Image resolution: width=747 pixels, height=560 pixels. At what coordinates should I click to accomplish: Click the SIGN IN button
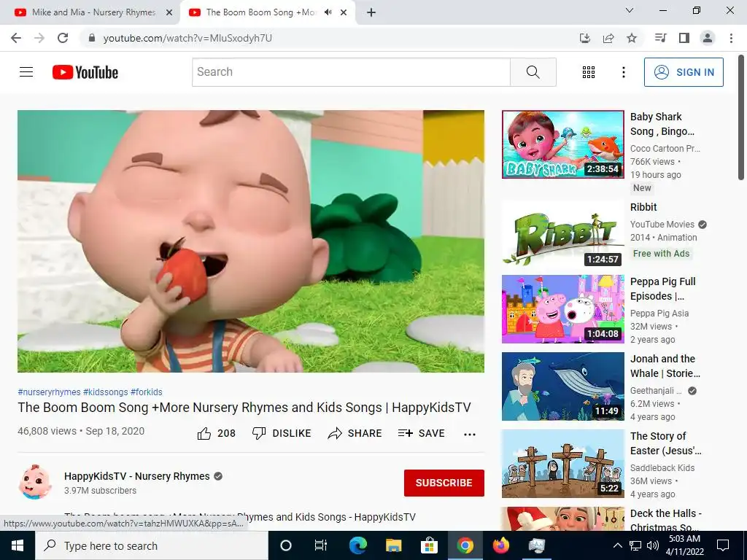(684, 72)
